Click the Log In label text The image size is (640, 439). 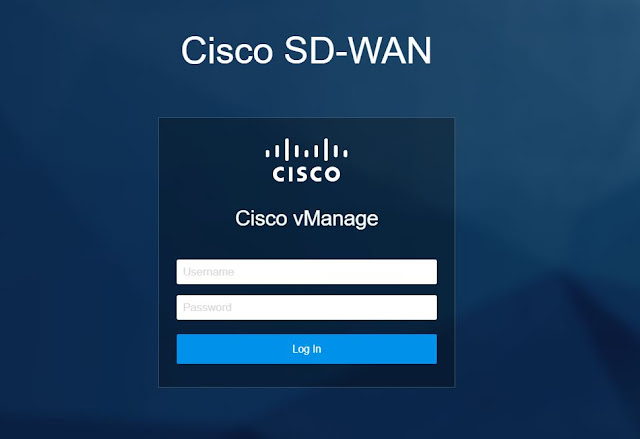tap(307, 349)
